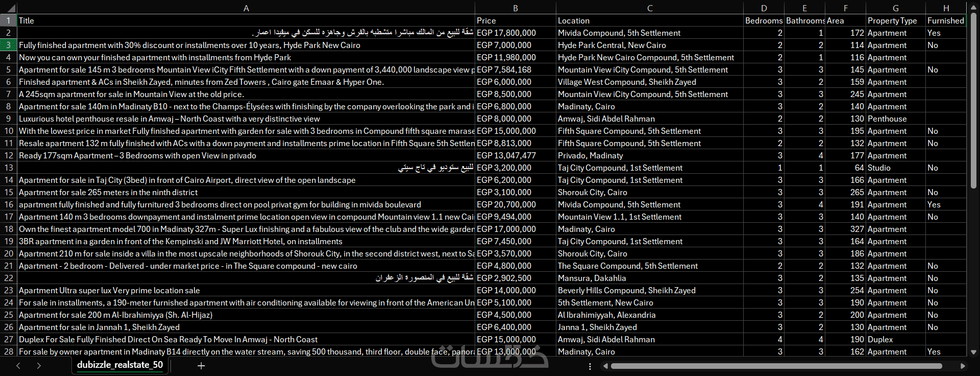Select the Studio property type cell
This screenshot has width=980, height=376.
pyautogui.click(x=896, y=168)
